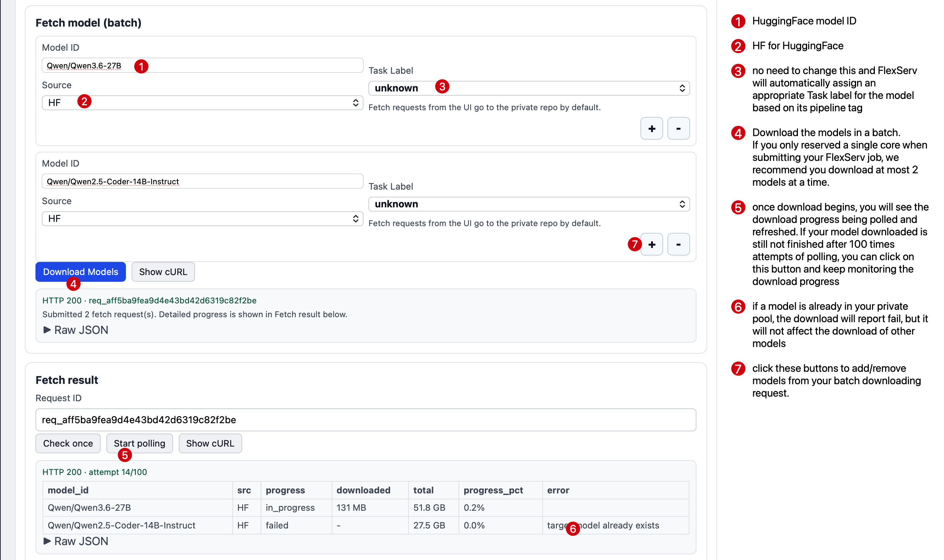944x560 pixels.
Task: Click the error column header
Action: point(616,490)
